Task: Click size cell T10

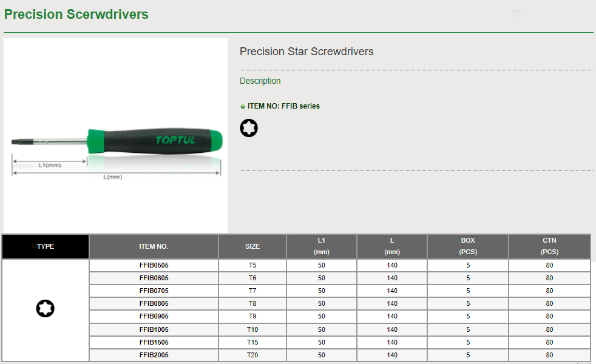Action: click(x=252, y=329)
